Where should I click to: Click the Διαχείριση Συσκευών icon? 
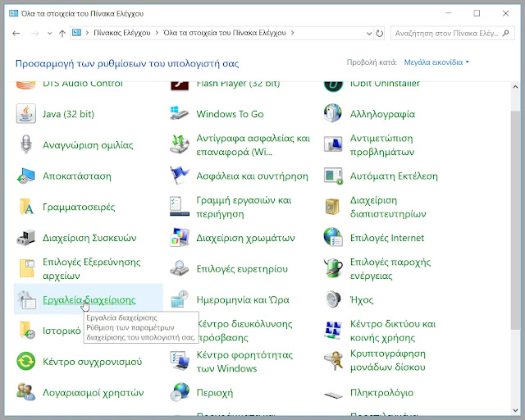pos(26,237)
